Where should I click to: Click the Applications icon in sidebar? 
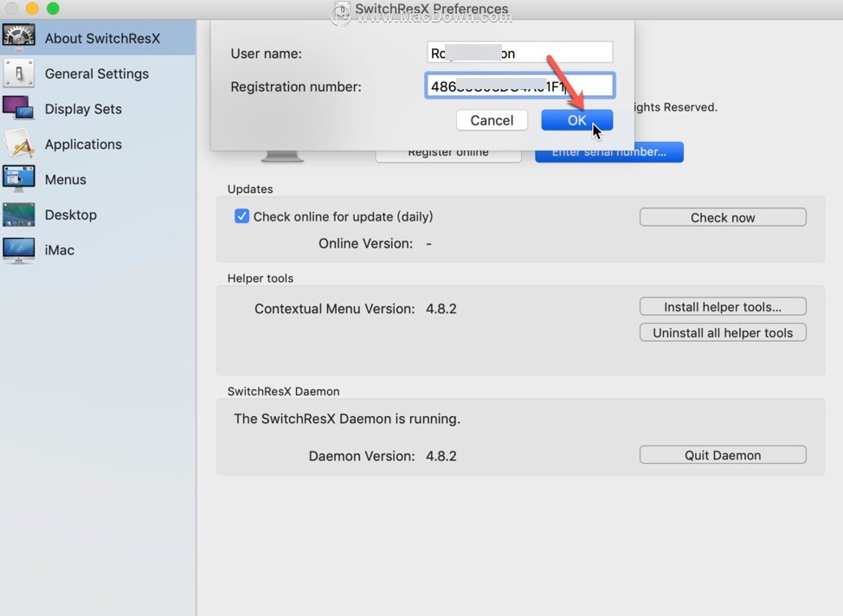coord(19,144)
